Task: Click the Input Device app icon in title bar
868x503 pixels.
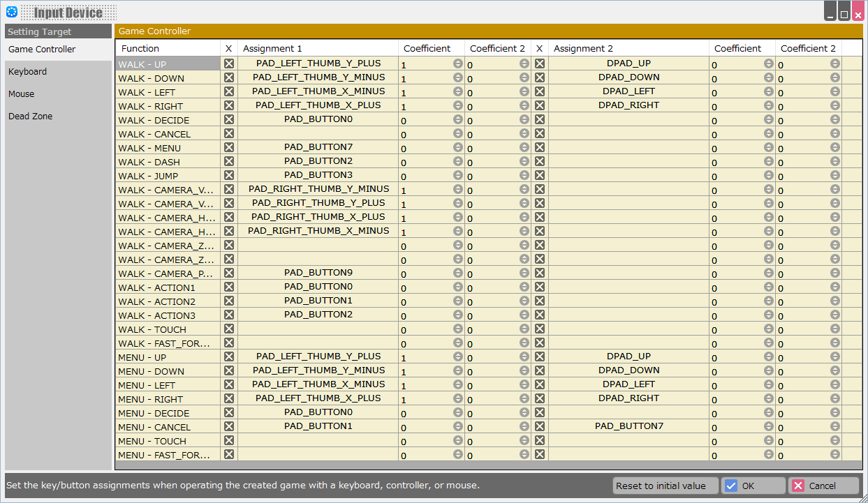Action: click(12, 12)
